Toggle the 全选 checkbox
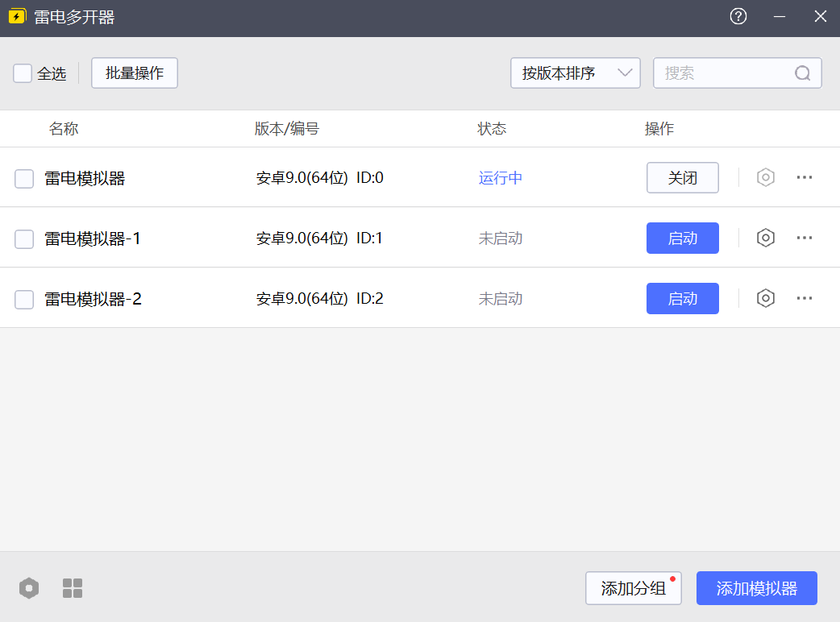Image resolution: width=840 pixels, height=622 pixels. [x=23, y=73]
